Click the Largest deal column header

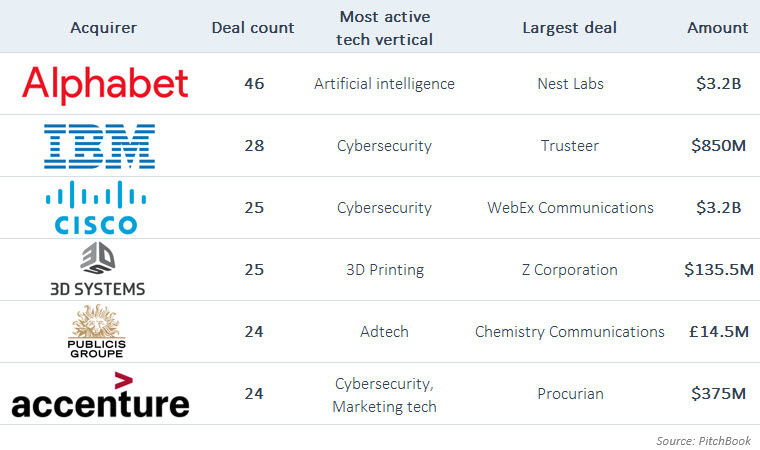[x=569, y=27]
